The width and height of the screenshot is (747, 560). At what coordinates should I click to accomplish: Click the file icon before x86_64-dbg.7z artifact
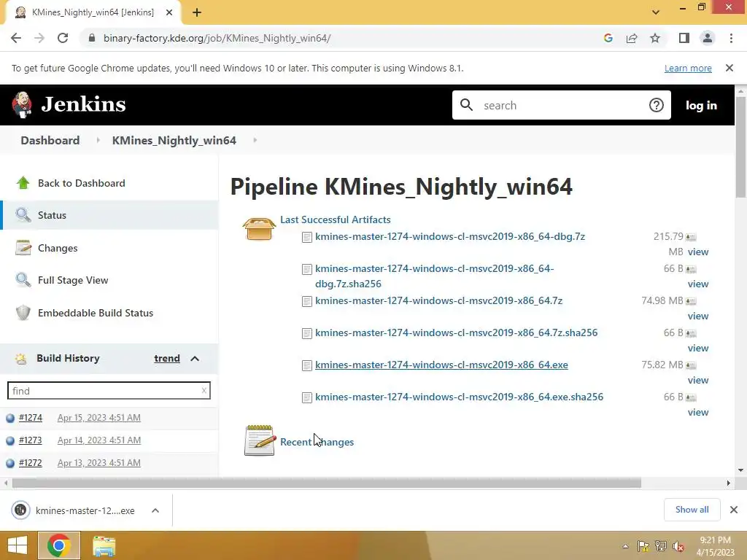coord(307,237)
